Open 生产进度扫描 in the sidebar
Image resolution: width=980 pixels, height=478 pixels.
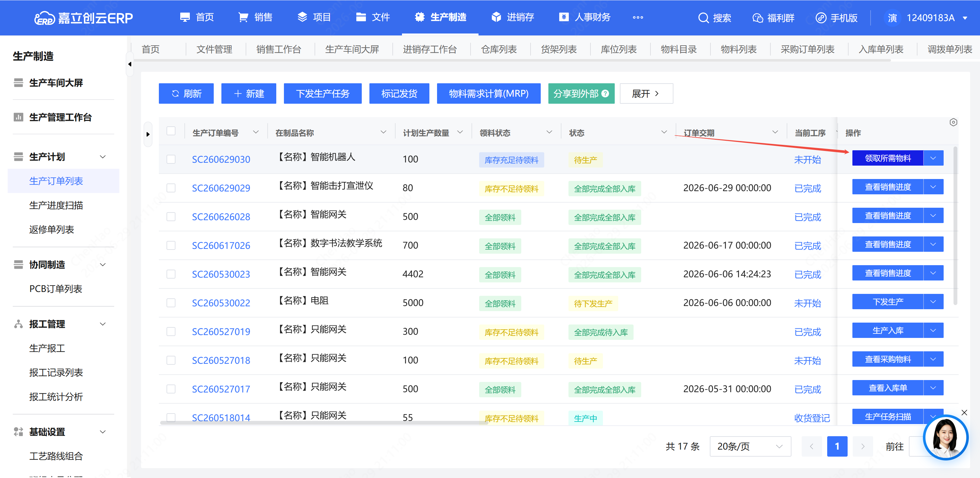point(56,205)
